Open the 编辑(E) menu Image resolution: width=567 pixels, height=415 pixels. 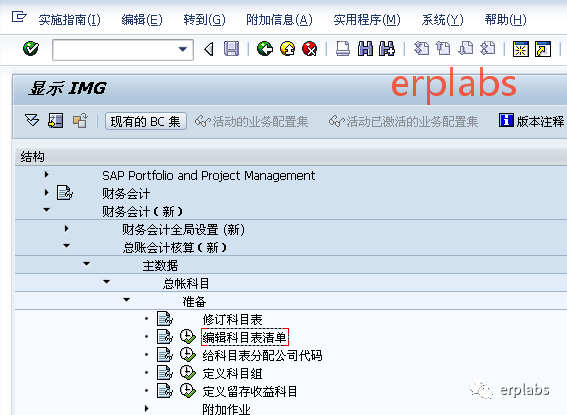[x=142, y=20]
